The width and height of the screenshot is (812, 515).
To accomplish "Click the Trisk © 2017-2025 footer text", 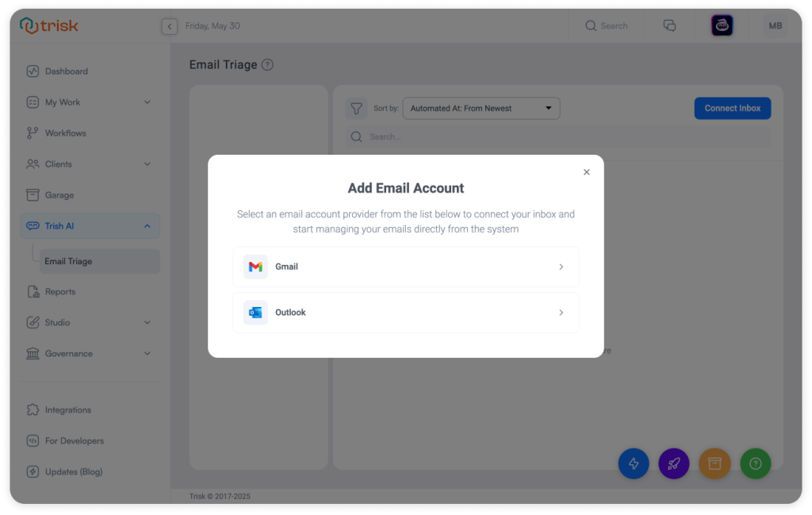I will tap(220, 496).
